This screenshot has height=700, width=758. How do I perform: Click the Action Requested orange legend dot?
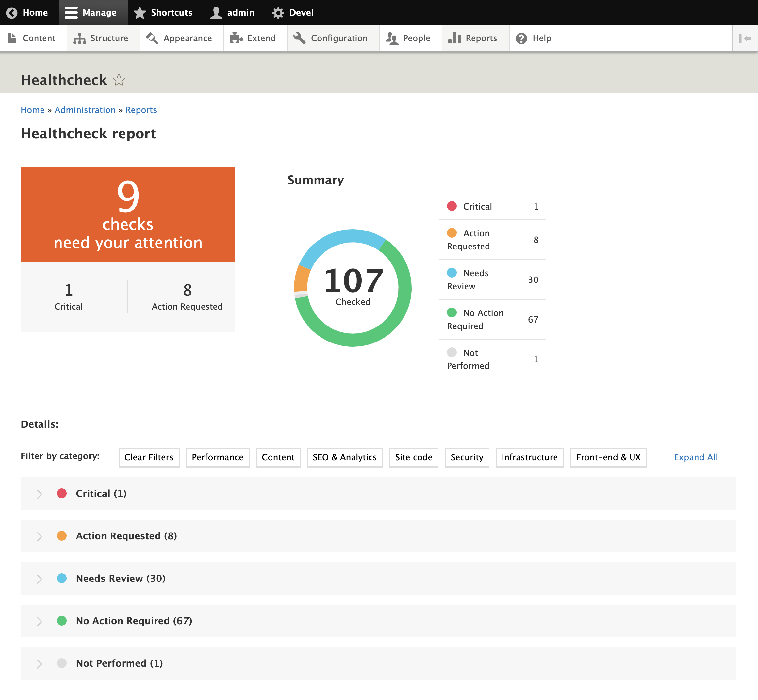click(452, 232)
